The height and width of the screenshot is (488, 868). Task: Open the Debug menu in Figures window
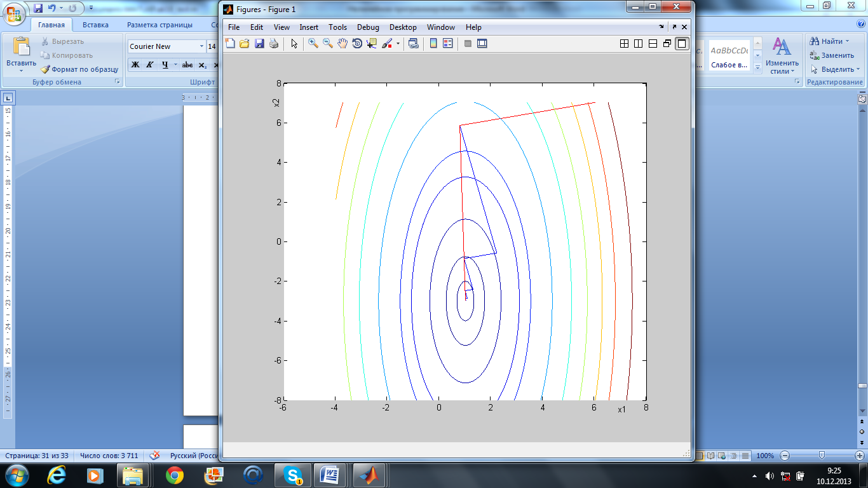click(x=368, y=27)
